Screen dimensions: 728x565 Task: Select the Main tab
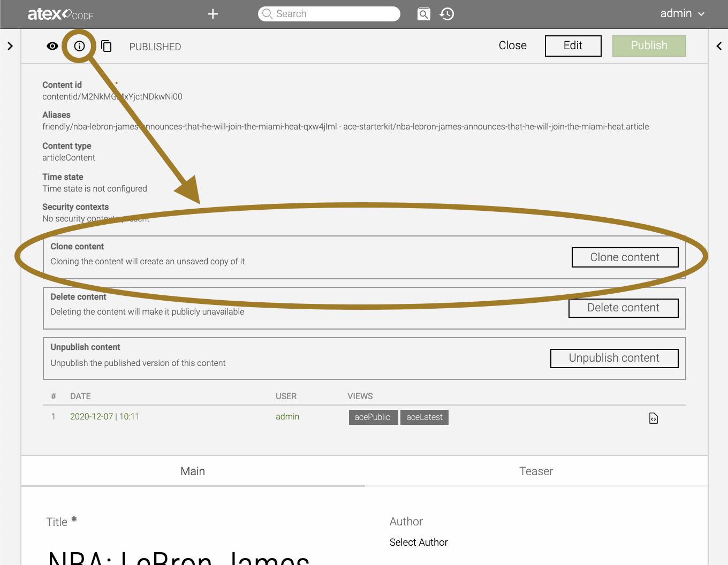(193, 471)
